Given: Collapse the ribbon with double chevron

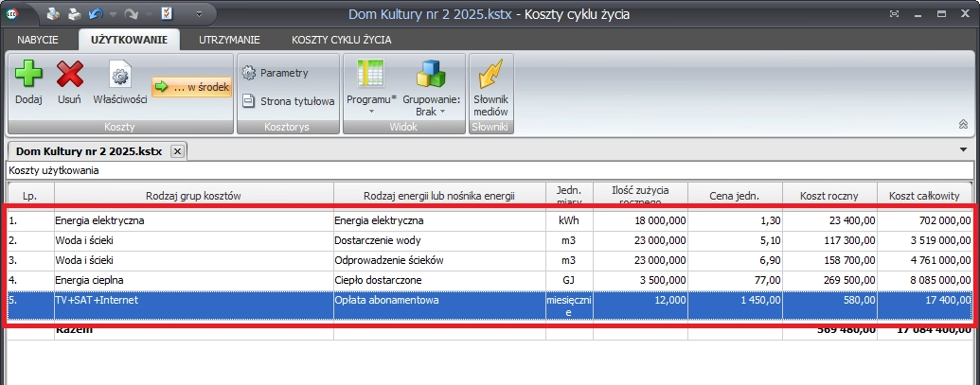Looking at the screenshot, I should tap(963, 124).
